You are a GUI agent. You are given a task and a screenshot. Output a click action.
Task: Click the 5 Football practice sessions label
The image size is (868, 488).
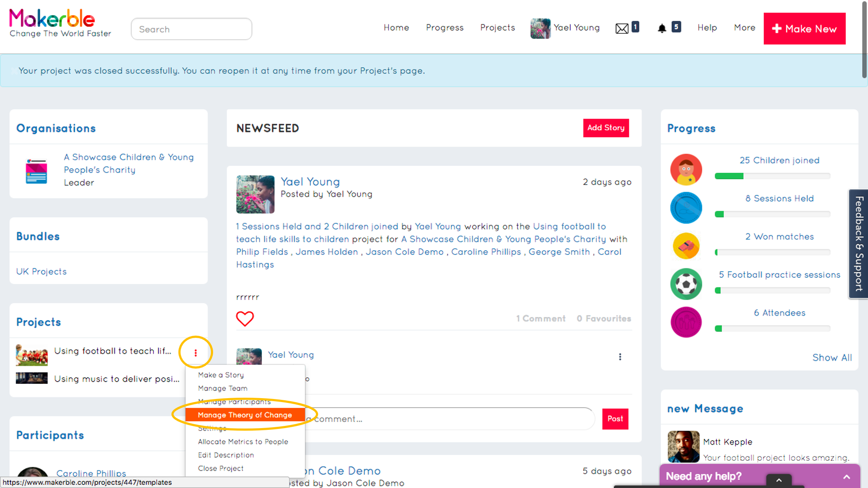tap(779, 275)
